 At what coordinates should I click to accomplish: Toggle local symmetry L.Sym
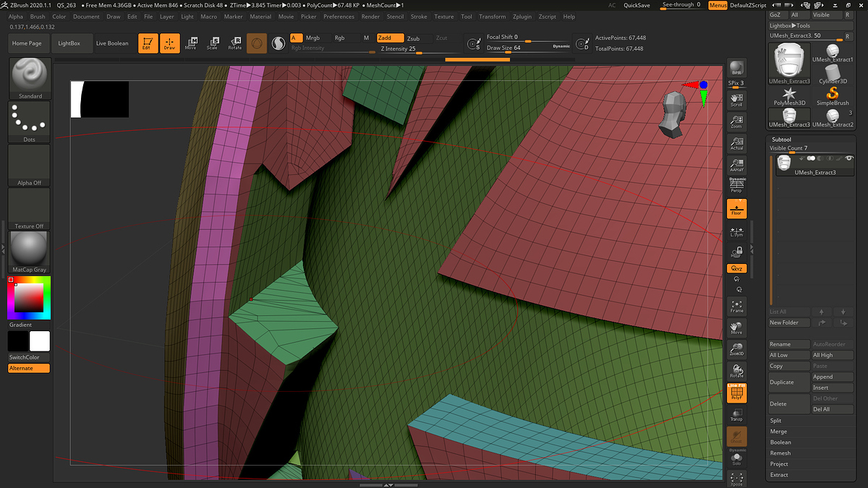point(736,231)
